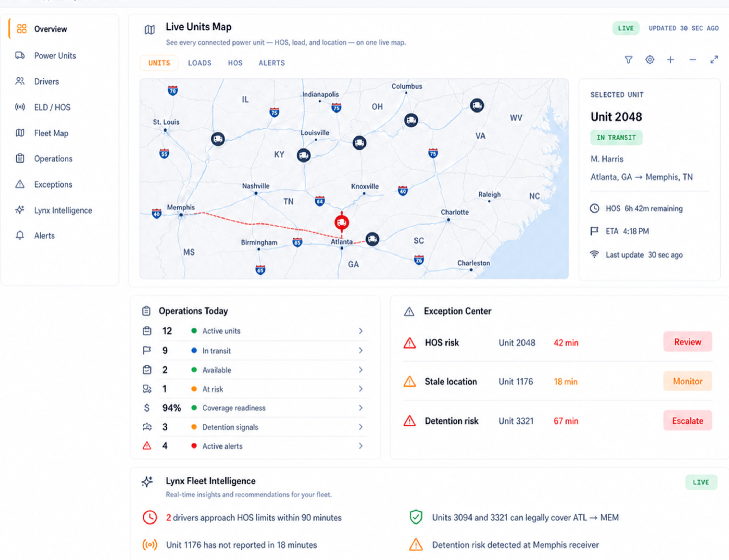The height and width of the screenshot is (560, 729).
Task: Click Review for HOS risk exception
Action: coord(688,342)
